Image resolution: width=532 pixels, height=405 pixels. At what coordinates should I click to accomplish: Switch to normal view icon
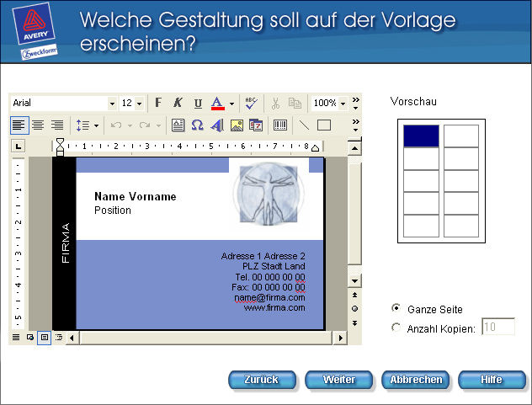coord(16,337)
